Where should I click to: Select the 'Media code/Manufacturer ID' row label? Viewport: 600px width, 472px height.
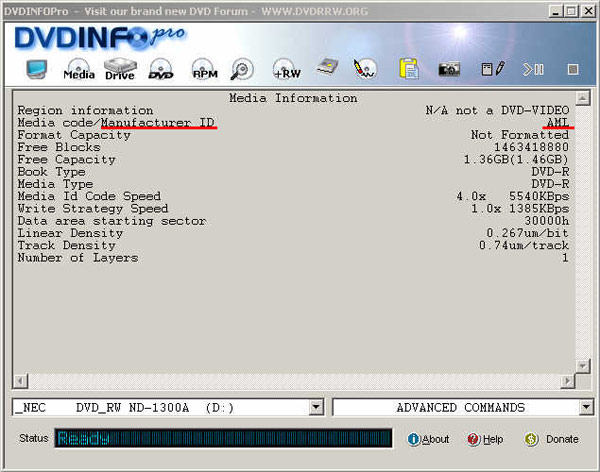coord(116,123)
